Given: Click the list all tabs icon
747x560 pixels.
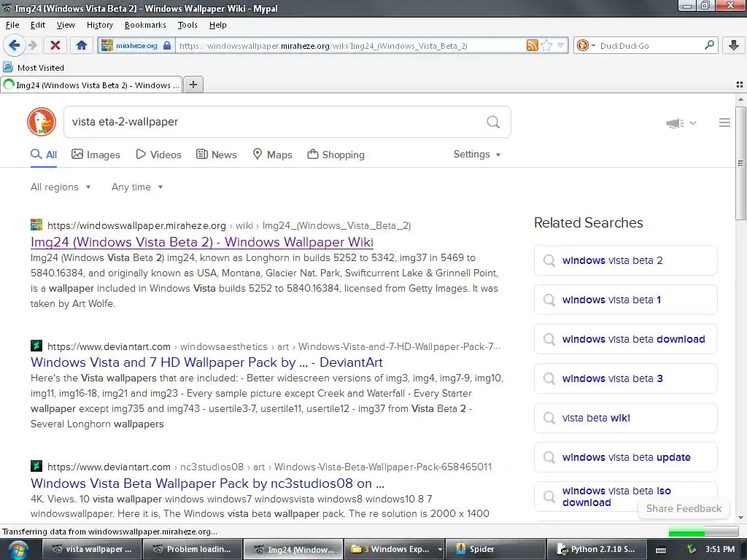Looking at the screenshot, I should click(x=740, y=85).
